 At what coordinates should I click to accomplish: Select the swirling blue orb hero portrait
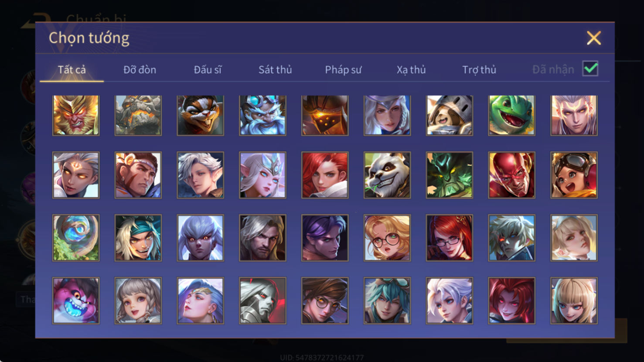(76, 238)
